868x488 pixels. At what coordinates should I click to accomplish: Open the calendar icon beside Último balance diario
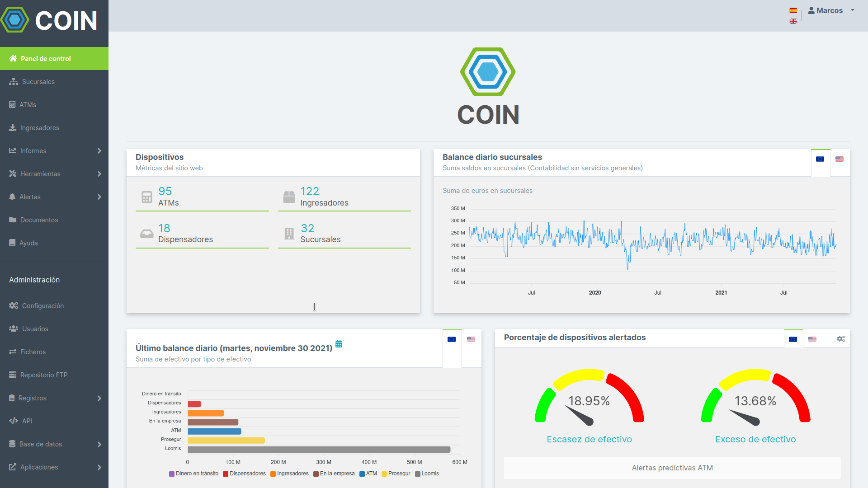point(339,344)
